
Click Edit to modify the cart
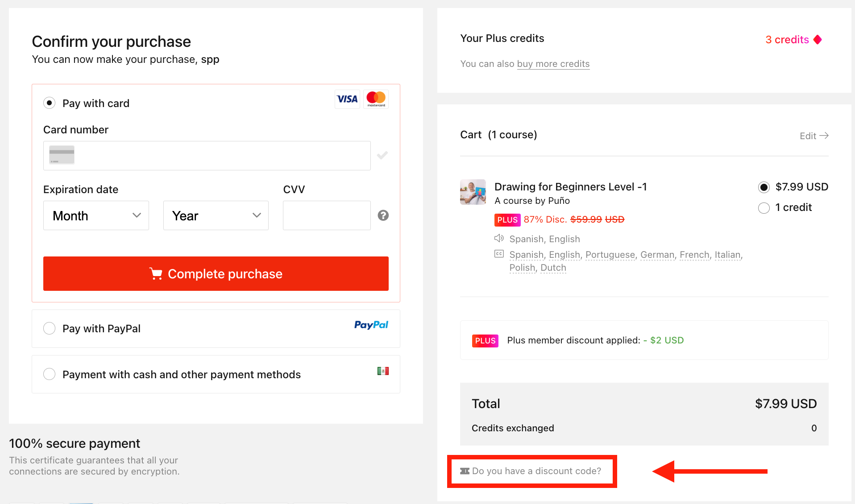tap(814, 136)
